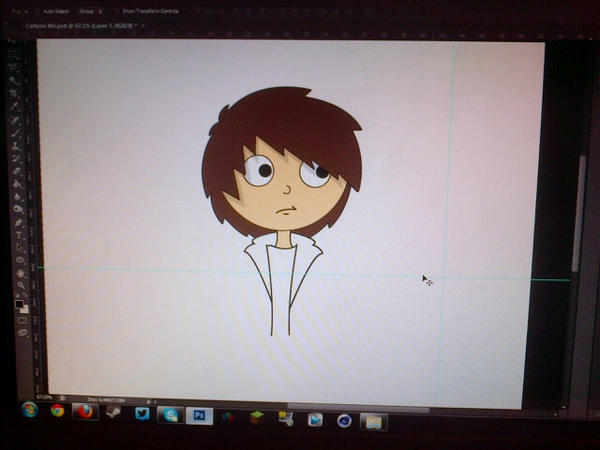
Task: Click the horizontal scrollbar below canvas
Action: (358, 409)
